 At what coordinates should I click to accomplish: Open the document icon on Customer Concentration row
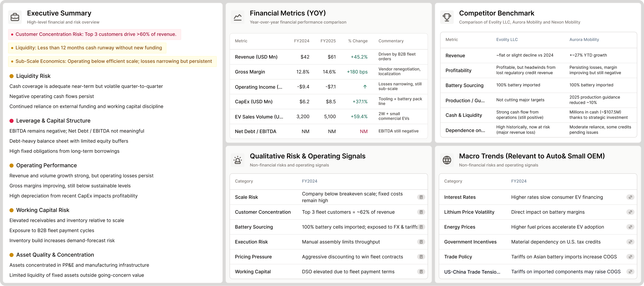[x=421, y=212]
